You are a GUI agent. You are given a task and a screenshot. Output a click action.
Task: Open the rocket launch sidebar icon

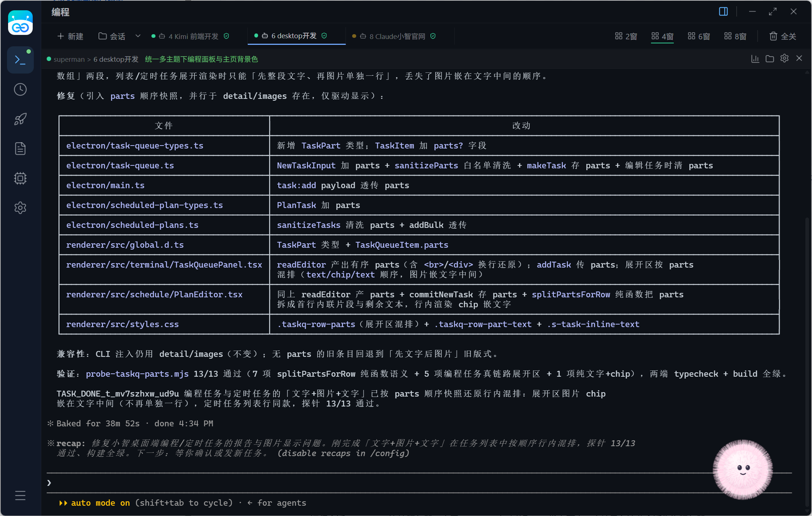[20, 119]
